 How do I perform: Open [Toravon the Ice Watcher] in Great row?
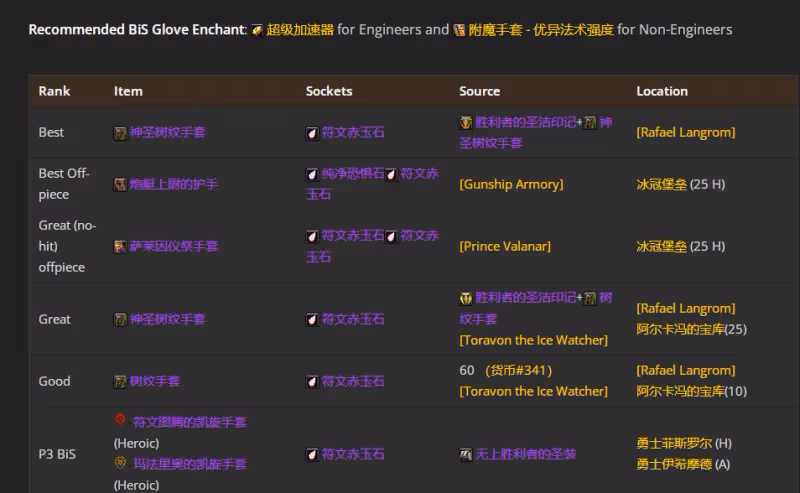534,340
